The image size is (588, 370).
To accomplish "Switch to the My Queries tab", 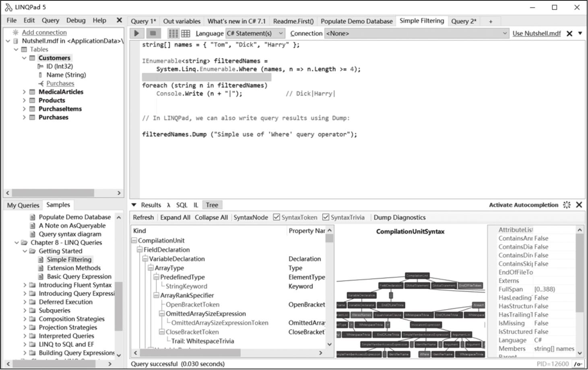I will point(23,205).
